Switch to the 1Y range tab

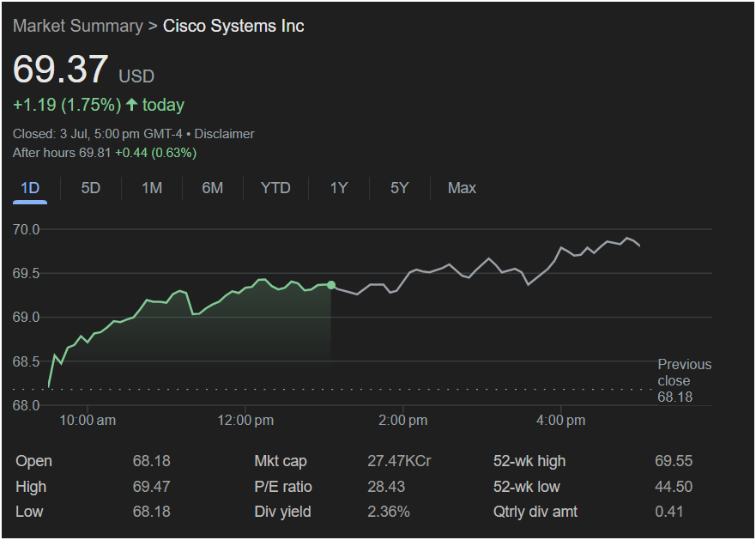[339, 188]
